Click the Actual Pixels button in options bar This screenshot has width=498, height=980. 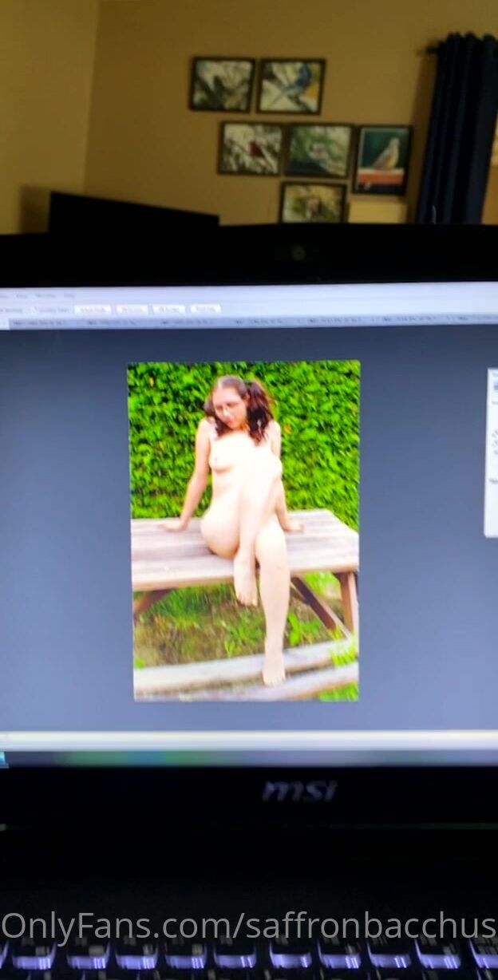pos(93,310)
